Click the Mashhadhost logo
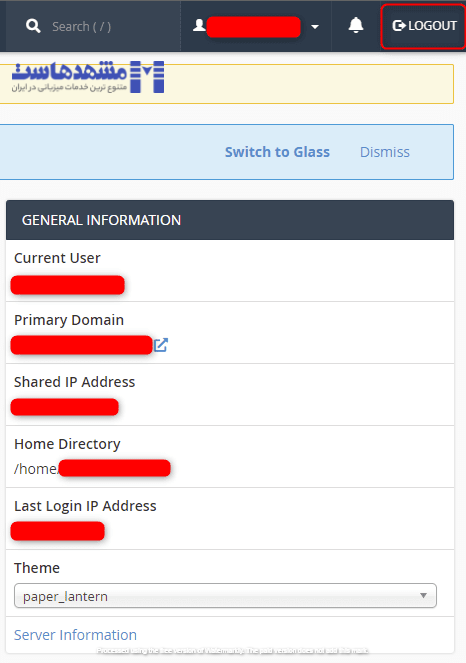The width and height of the screenshot is (466, 663). pyautogui.click(x=88, y=77)
